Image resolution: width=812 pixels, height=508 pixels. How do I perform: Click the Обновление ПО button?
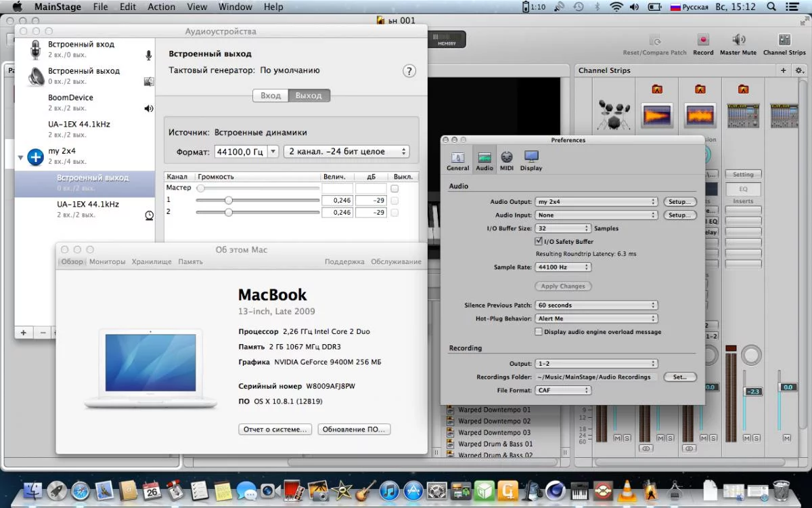[x=353, y=429]
